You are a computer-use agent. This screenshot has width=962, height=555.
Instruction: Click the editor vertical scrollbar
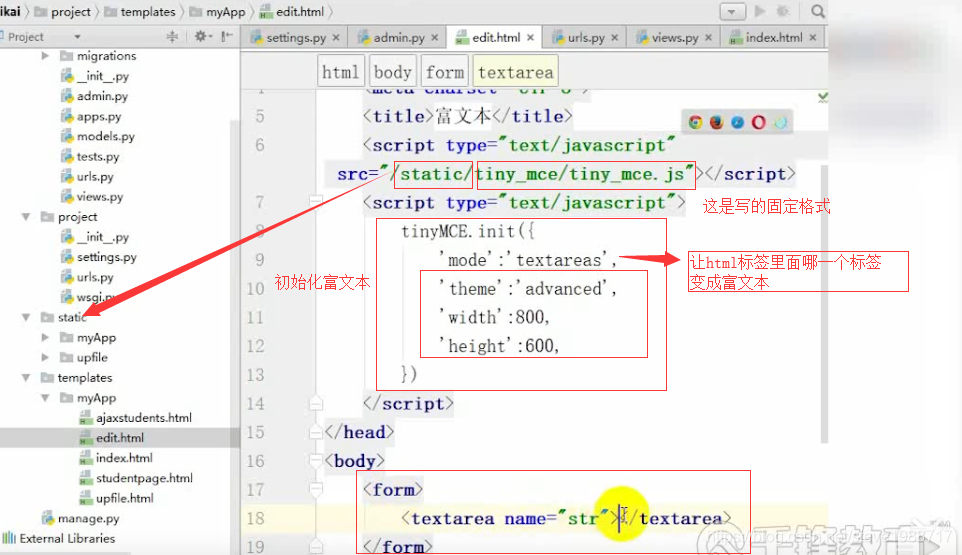(x=824, y=304)
